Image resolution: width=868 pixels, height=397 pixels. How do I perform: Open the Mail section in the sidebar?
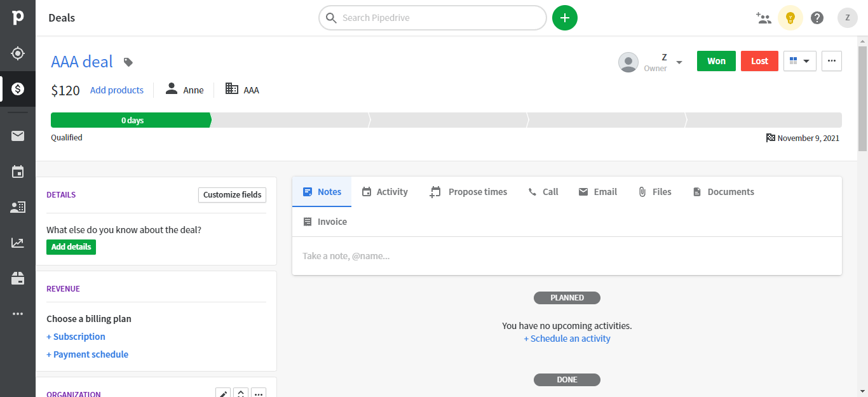pyautogui.click(x=17, y=135)
